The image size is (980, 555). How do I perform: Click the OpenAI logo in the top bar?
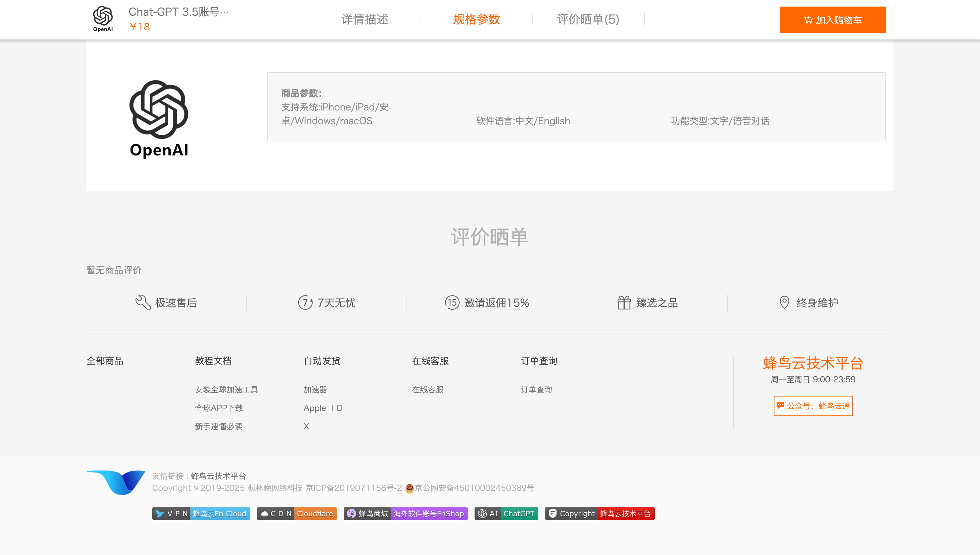(102, 18)
